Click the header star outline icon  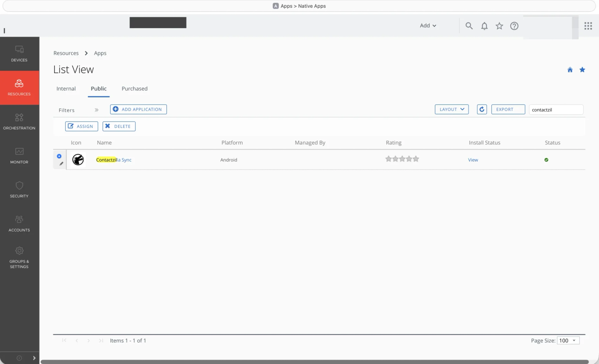click(x=499, y=26)
